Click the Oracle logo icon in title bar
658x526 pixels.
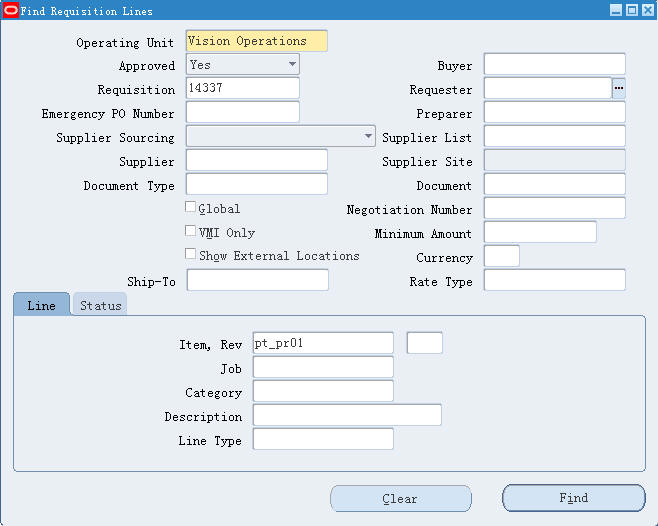pyautogui.click(x=10, y=10)
